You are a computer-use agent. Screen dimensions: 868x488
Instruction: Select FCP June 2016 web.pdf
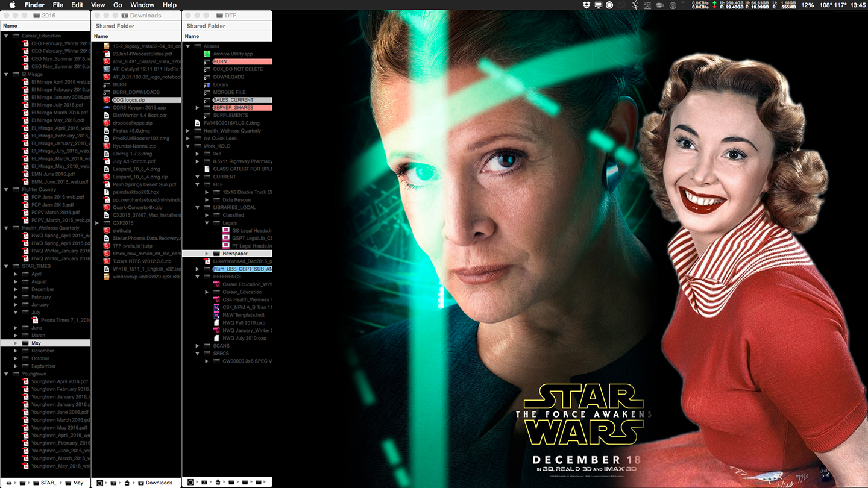click(57, 197)
